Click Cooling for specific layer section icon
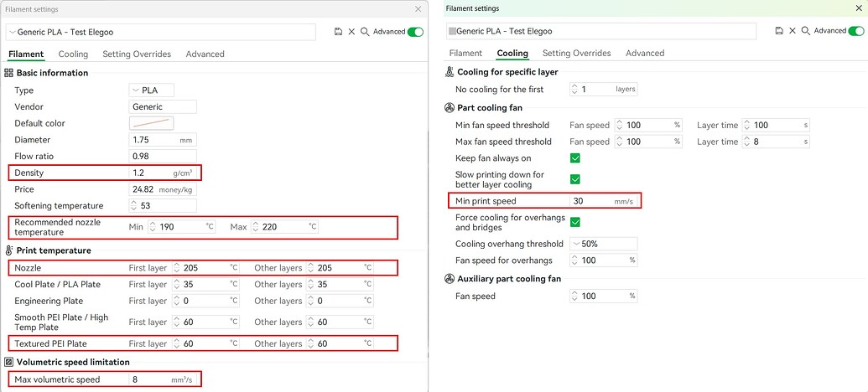The width and height of the screenshot is (868, 392). (450, 72)
